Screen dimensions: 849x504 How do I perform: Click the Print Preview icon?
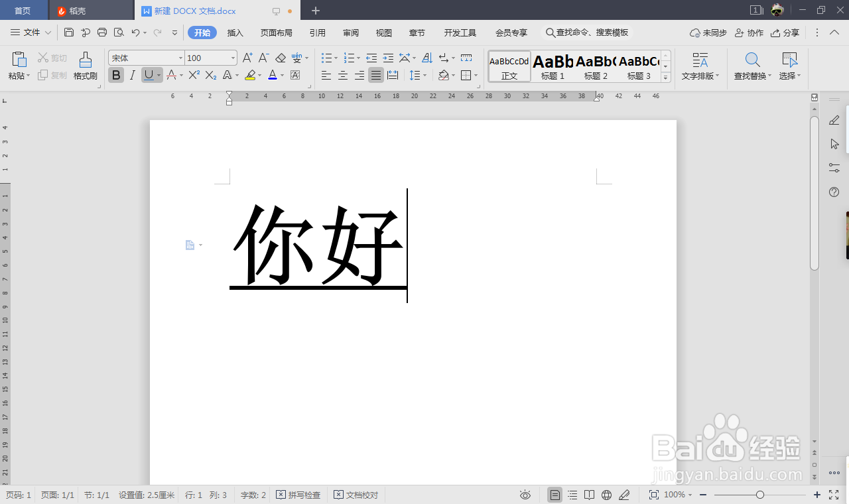(119, 32)
